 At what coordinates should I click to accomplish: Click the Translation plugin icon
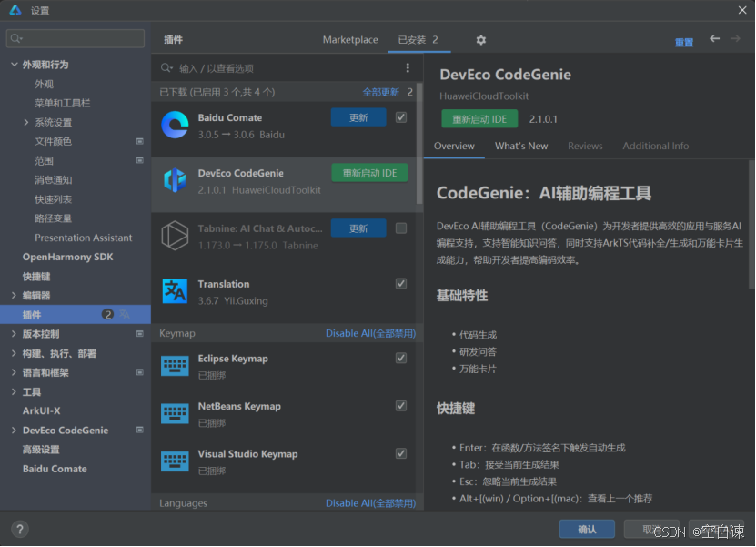click(x=175, y=291)
